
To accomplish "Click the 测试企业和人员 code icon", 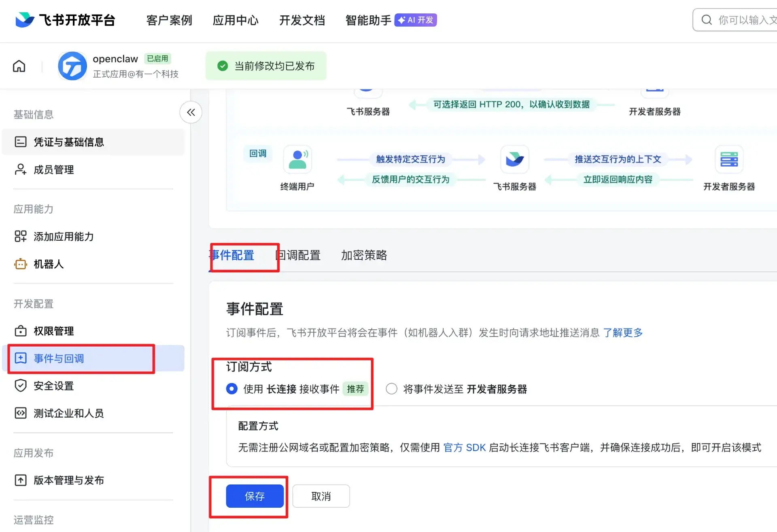I will click(x=20, y=413).
